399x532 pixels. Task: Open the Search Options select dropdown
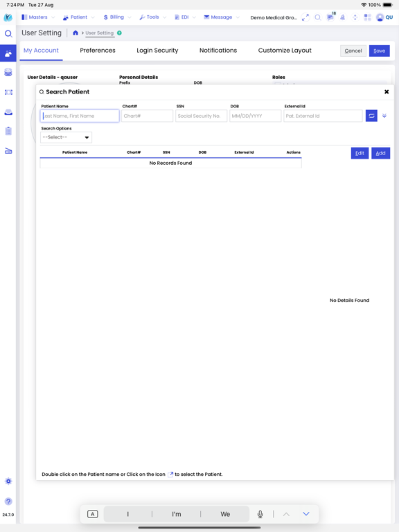[66, 137]
